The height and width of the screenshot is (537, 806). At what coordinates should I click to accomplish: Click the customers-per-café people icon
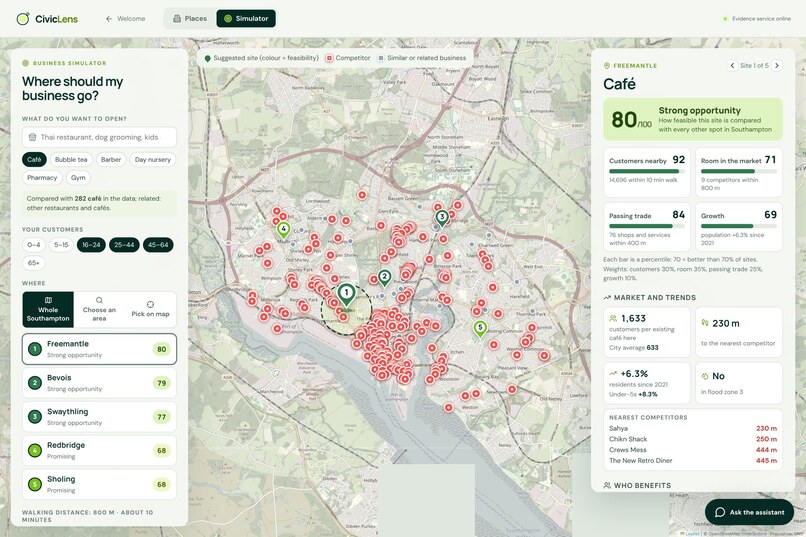tap(613, 319)
